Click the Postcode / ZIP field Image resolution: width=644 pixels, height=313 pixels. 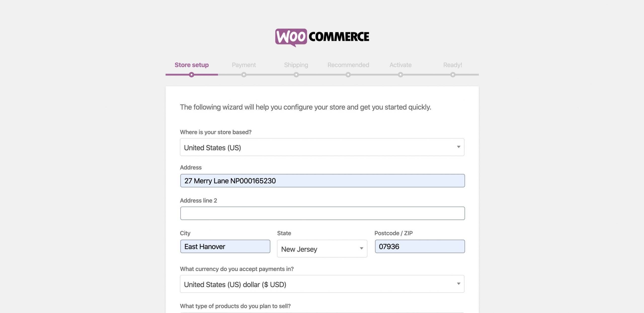coord(420,246)
